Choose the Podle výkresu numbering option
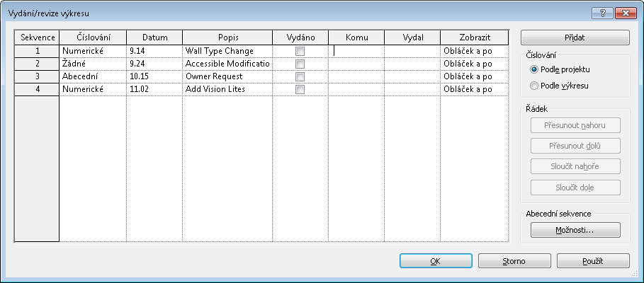 point(534,86)
